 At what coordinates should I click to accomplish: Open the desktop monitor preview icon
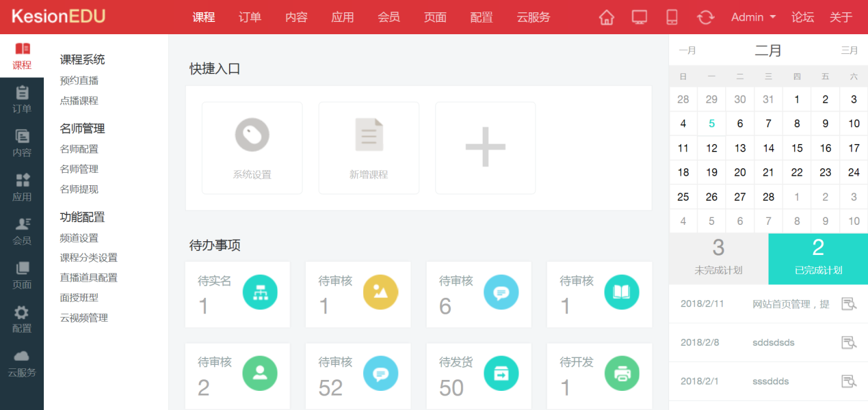click(640, 17)
